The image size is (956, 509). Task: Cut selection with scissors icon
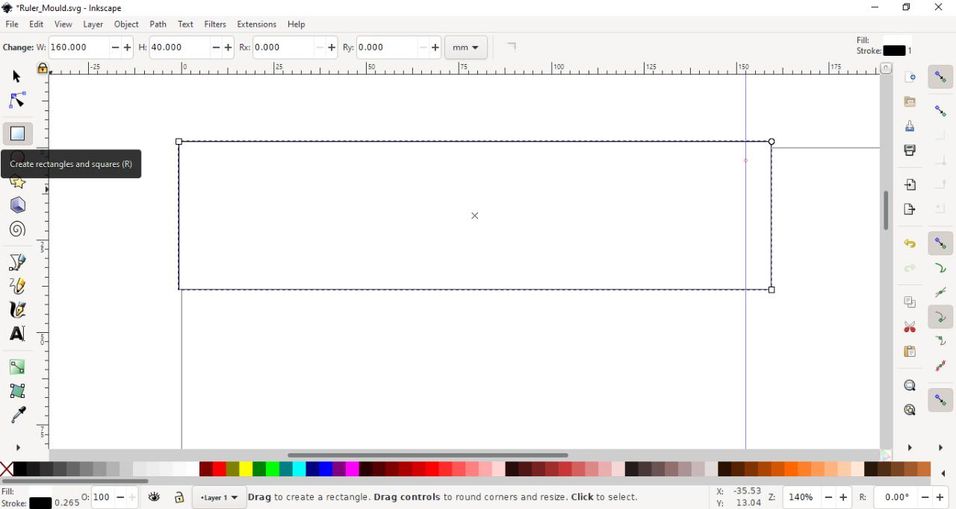(910, 327)
